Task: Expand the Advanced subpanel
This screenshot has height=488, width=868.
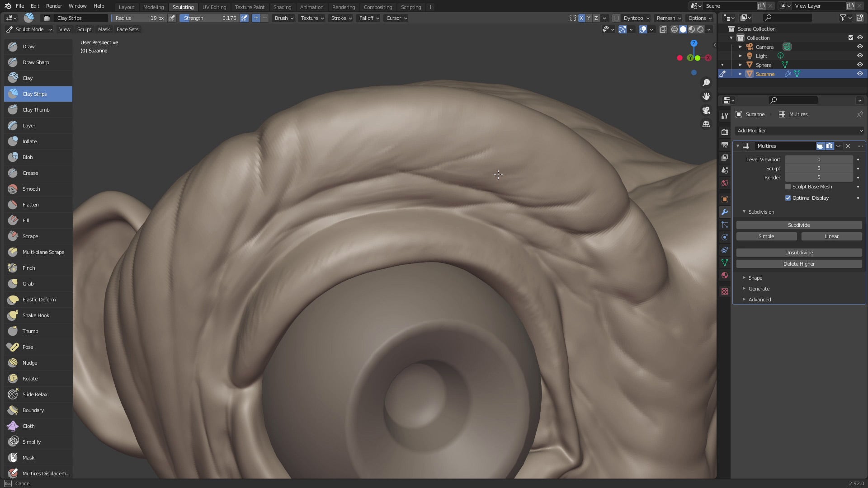Action: click(x=759, y=300)
